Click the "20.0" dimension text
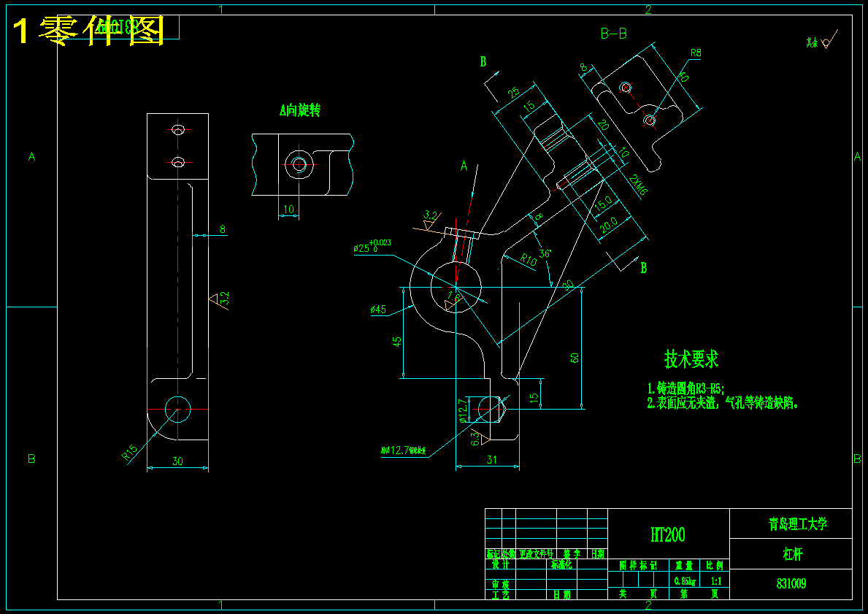 pos(607,225)
